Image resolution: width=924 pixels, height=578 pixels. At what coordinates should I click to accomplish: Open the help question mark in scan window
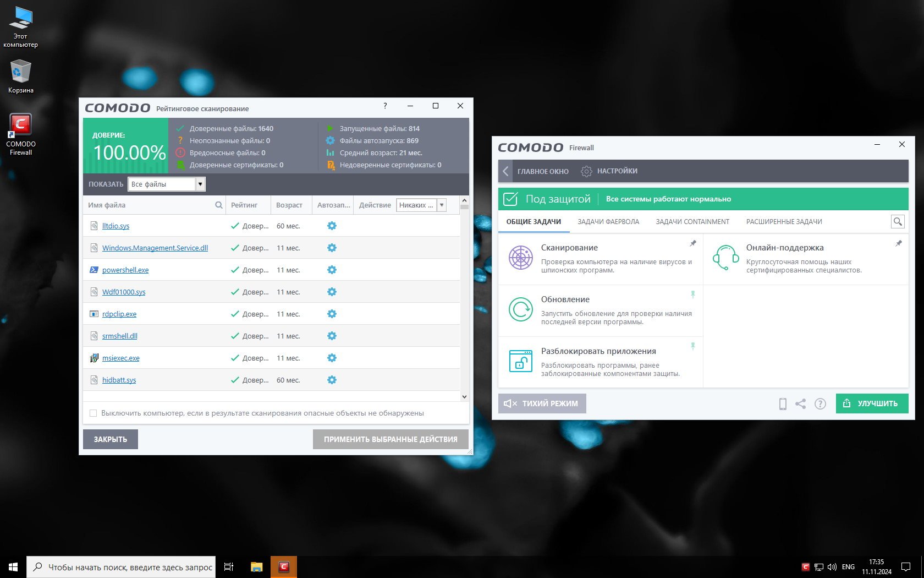[x=385, y=106]
